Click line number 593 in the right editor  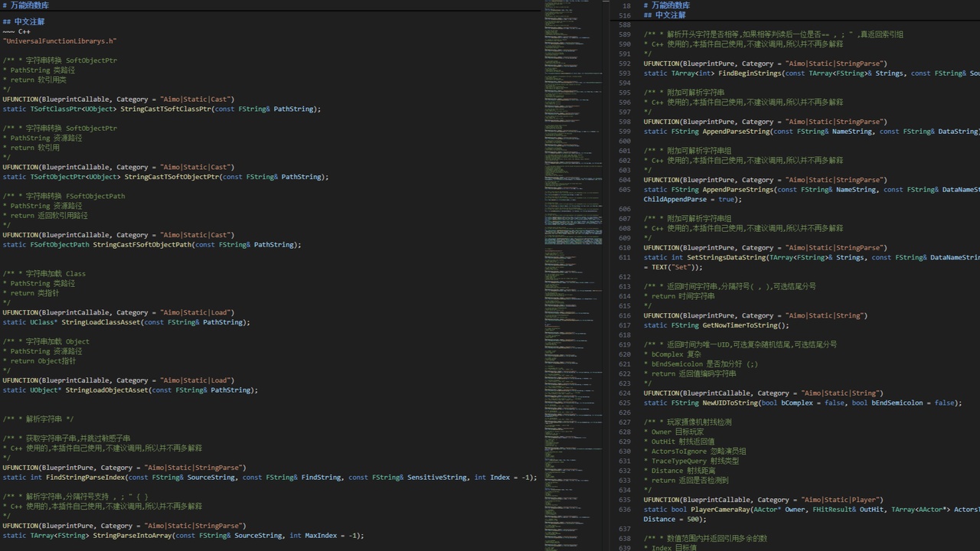click(x=624, y=73)
